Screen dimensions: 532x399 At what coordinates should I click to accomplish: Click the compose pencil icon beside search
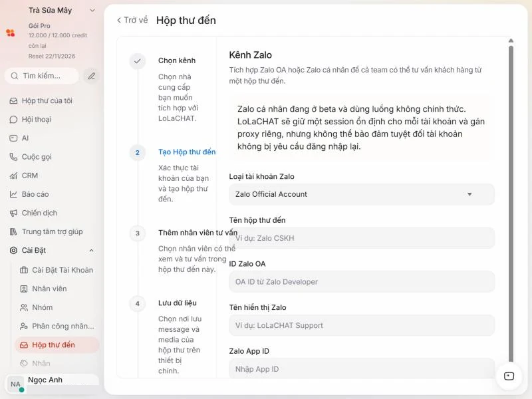click(x=91, y=76)
